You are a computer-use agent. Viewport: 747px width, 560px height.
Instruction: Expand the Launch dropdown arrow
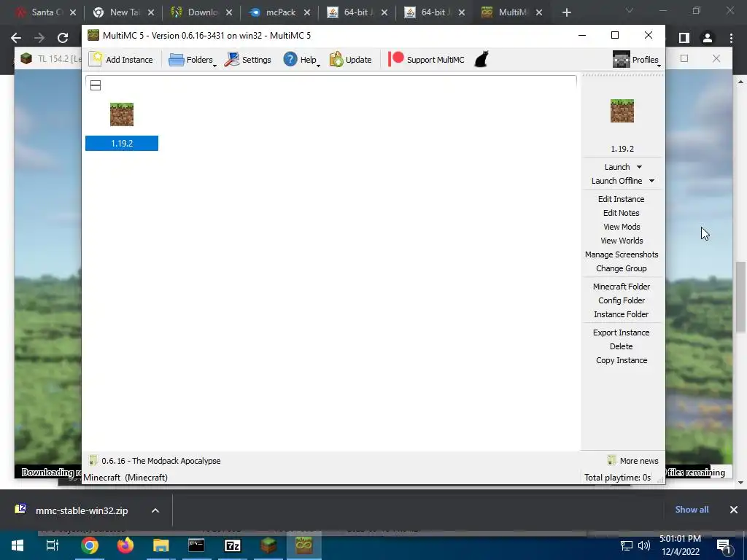click(639, 167)
